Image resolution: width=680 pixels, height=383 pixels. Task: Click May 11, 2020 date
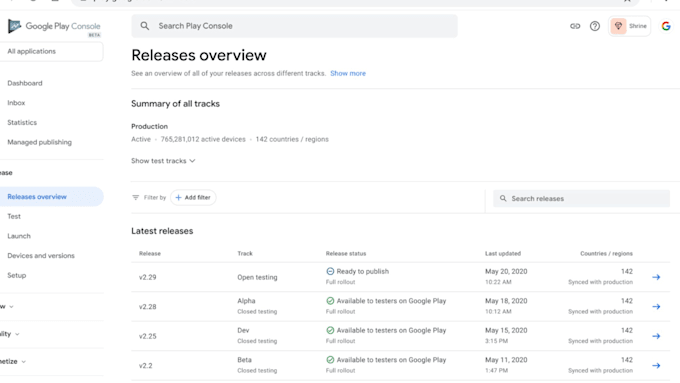506,360
